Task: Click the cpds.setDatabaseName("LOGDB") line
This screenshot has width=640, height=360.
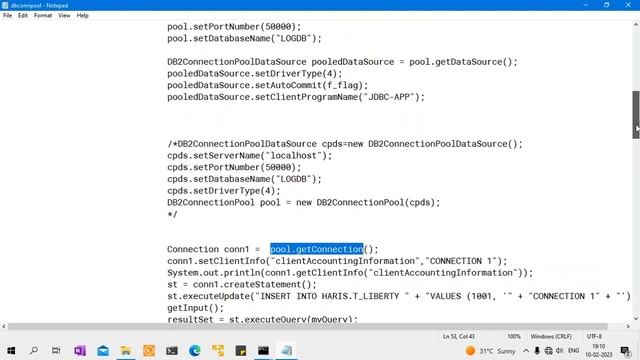Action: tap(244, 179)
